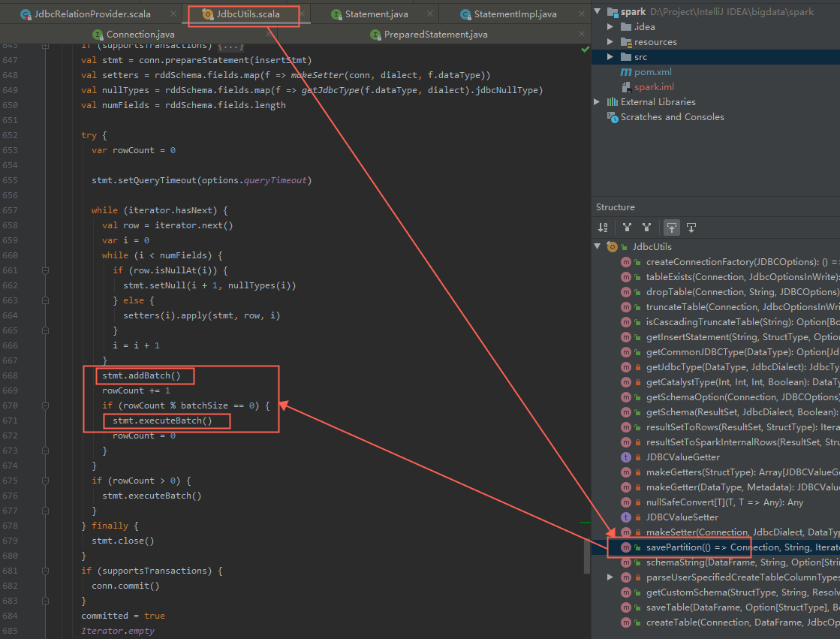Viewport: 840px width, 639px height.
Task: Switch to the JdbcRelationProvider.scala tab
Action: (92, 14)
